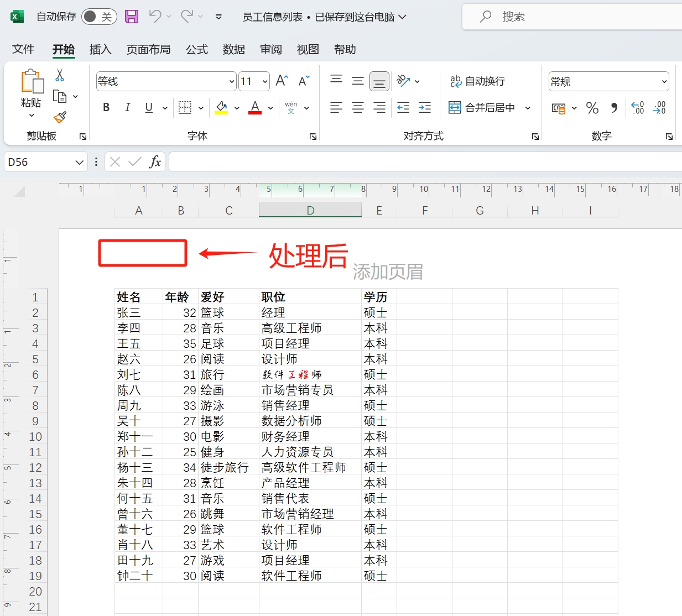Image resolution: width=682 pixels, height=616 pixels.
Task: Select the Format Painter tool
Action: 60,117
